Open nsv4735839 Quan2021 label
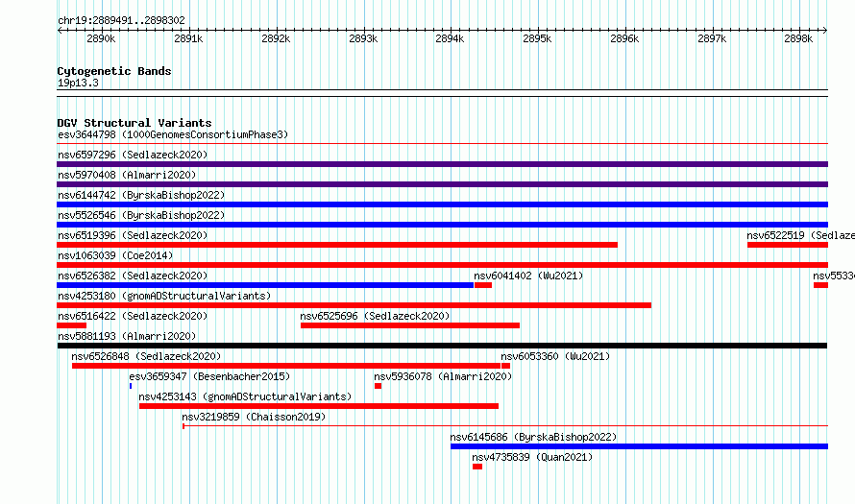The image size is (855, 504). [532, 457]
